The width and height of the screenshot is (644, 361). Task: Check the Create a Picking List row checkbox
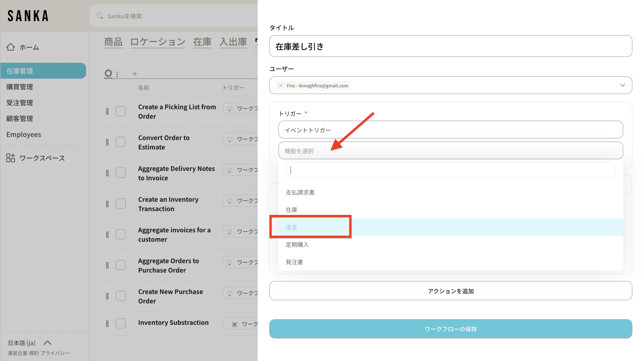(121, 111)
